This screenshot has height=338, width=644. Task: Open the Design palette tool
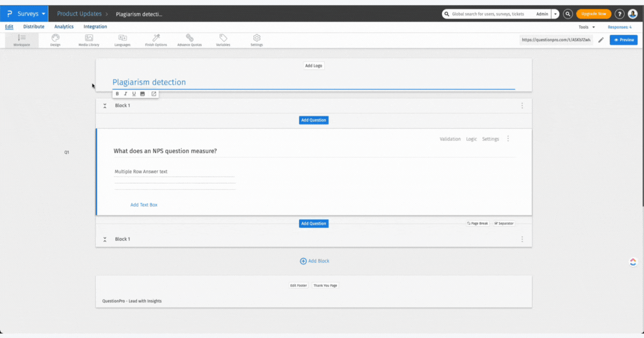click(55, 40)
